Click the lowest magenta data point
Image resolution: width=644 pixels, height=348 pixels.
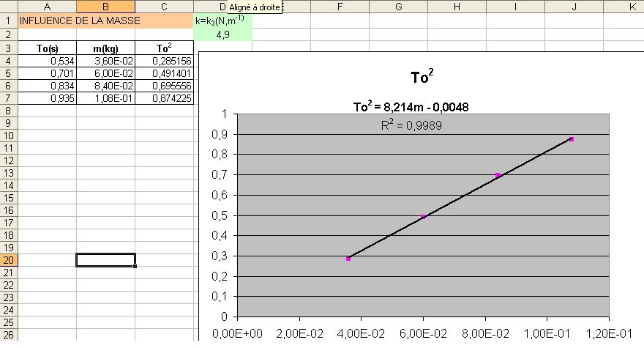coord(348,259)
